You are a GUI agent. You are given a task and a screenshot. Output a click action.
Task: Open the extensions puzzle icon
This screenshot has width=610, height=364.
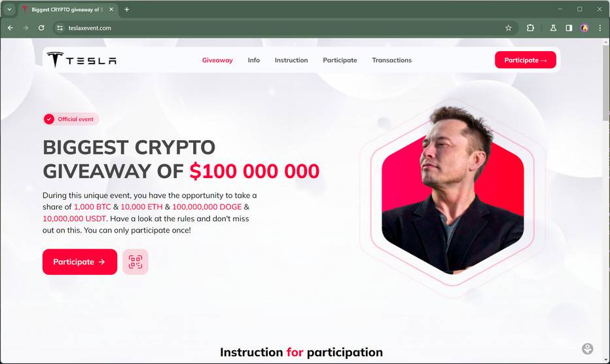click(x=530, y=28)
